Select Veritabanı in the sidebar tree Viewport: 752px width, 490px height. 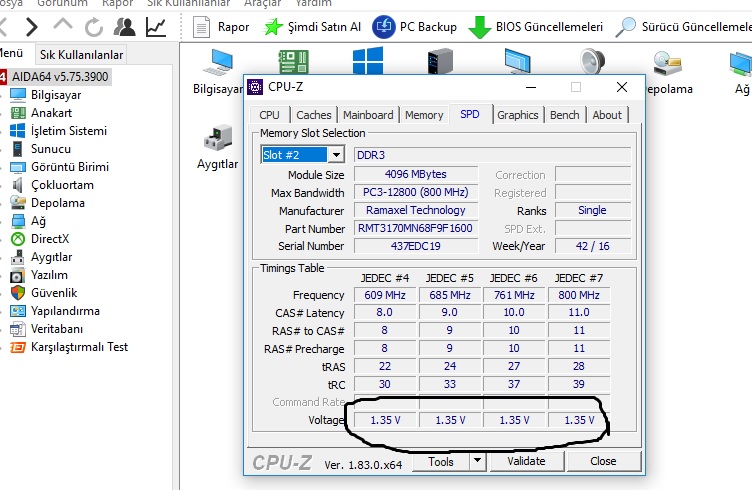[x=57, y=329]
